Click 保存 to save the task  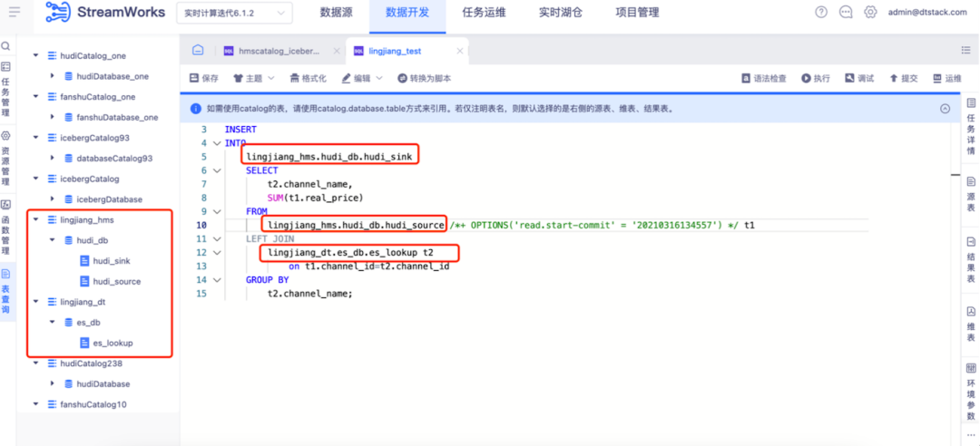204,78
